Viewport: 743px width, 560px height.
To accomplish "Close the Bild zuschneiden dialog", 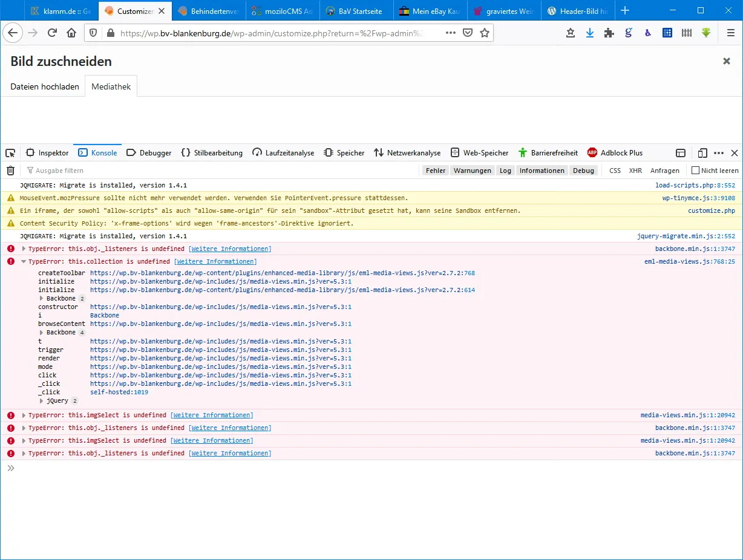I will pos(727,61).
